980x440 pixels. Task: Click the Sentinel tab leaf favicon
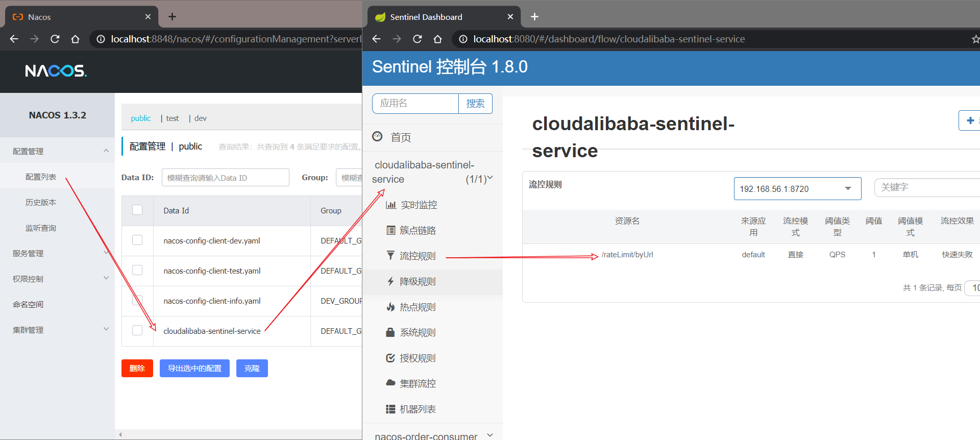point(380,17)
